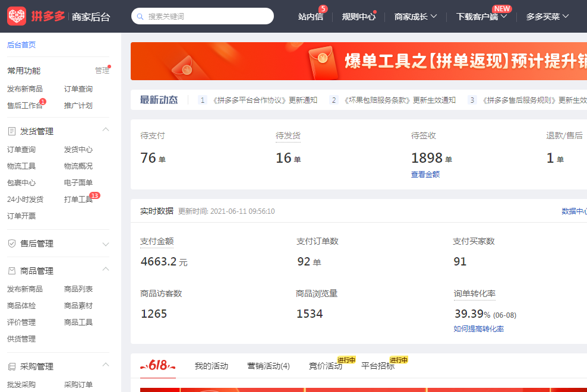This screenshot has width=587, height=392.
Task: Open 《拼多多平台合作协议》更新通知 notice
Action: click(265, 100)
